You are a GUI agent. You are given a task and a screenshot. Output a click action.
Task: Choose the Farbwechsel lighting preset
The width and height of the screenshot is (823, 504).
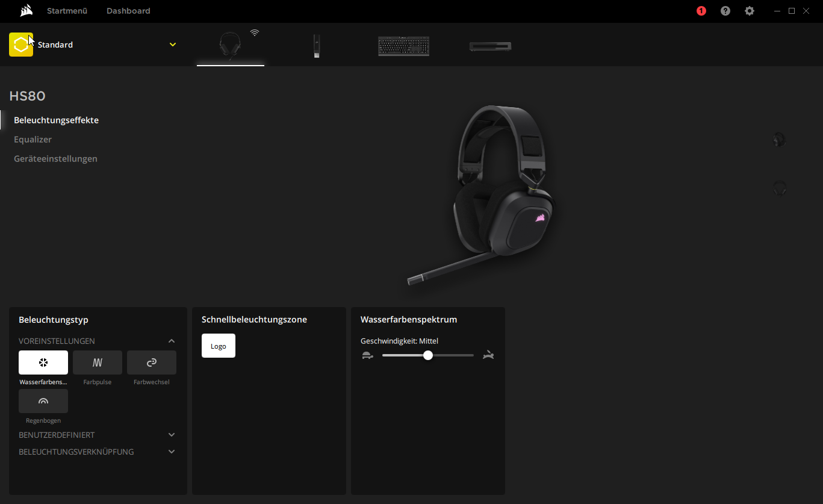(152, 362)
